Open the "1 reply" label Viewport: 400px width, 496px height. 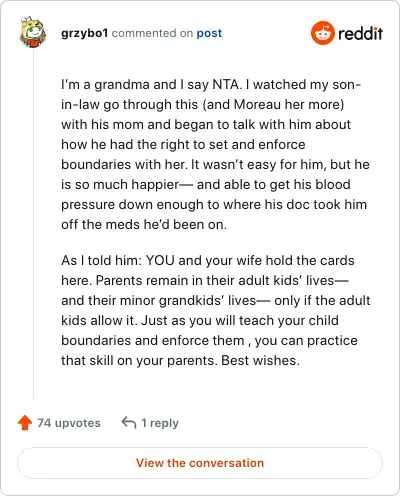click(160, 423)
